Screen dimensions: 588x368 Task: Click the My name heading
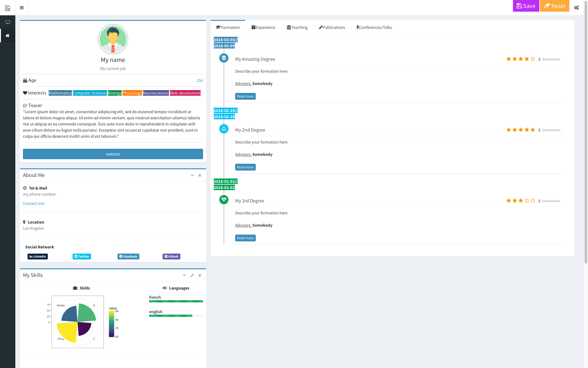click(x=113, y=60)
